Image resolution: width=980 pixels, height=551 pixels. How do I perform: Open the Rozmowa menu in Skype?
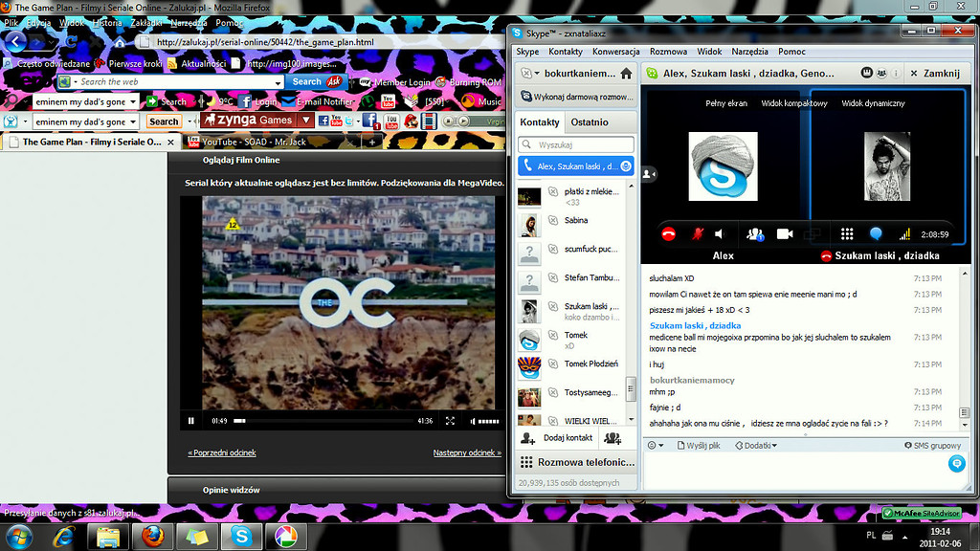pos(668,52)
